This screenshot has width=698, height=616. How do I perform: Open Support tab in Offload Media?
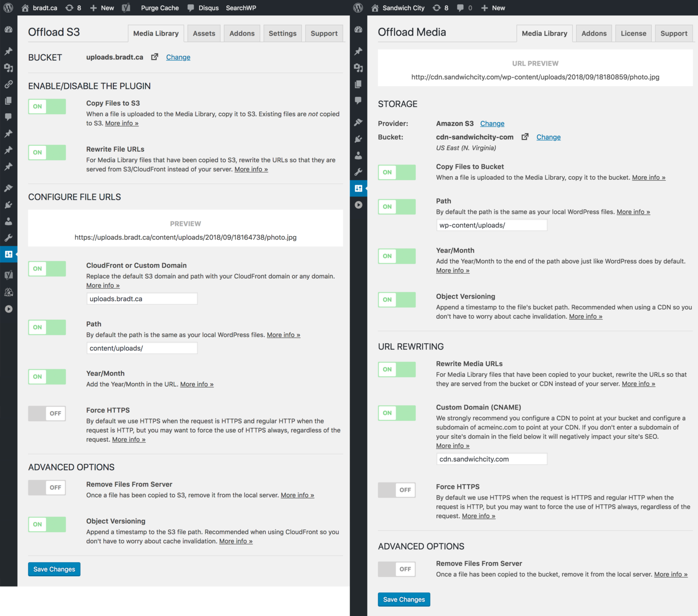pyautogui.click(x=674, y=34)
